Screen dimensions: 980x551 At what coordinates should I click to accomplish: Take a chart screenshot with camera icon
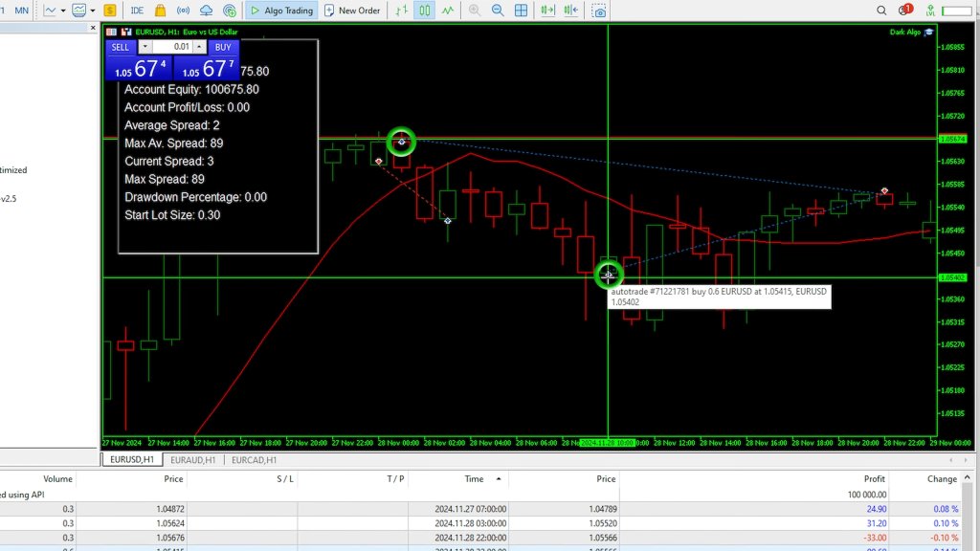[599, 11]
